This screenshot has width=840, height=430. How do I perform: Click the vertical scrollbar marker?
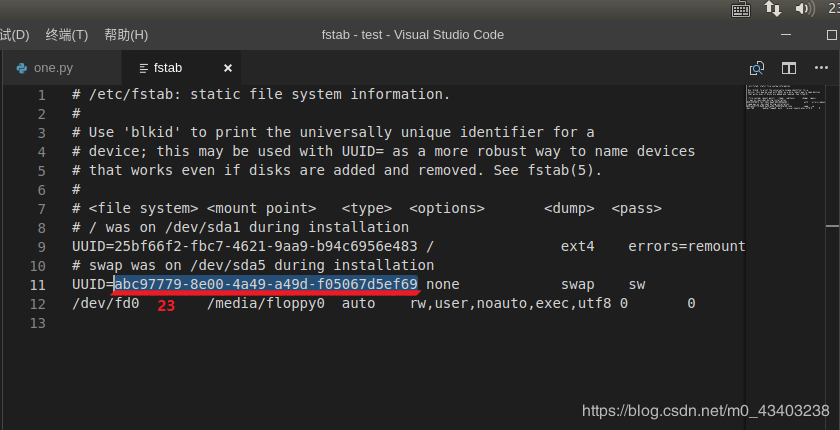pyautogui.click(x=832, y=226)
